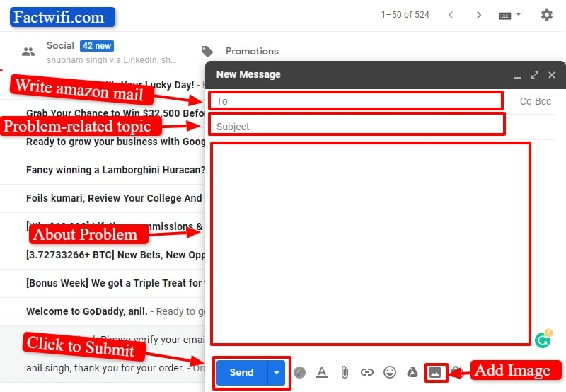Go to the next page of emails

click(x=479, y=15)
